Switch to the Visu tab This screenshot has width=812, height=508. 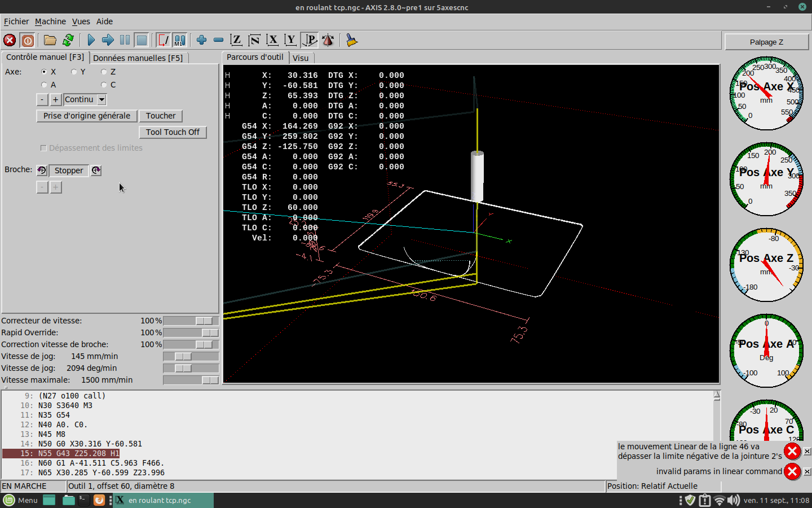click(x=301, y=58)
